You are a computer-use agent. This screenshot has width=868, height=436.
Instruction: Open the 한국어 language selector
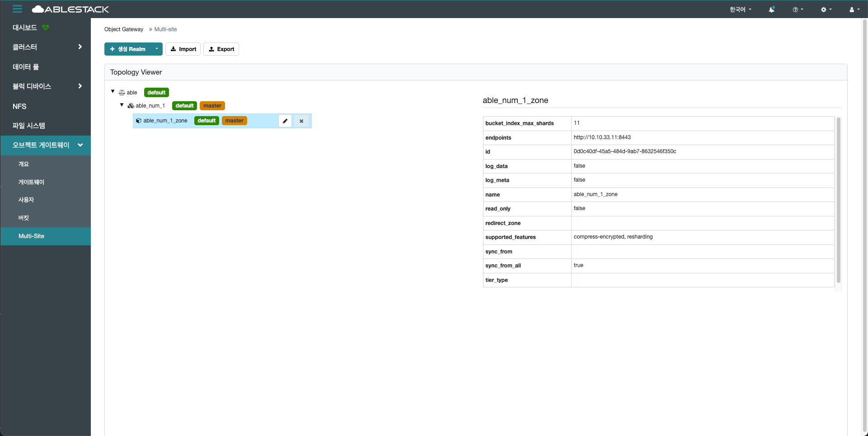tap(740, 9)
